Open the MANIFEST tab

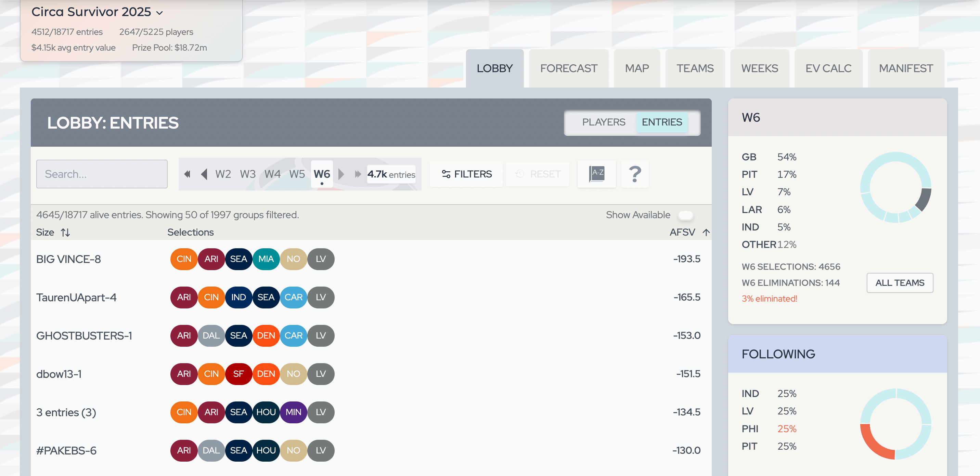coord(906,68)
